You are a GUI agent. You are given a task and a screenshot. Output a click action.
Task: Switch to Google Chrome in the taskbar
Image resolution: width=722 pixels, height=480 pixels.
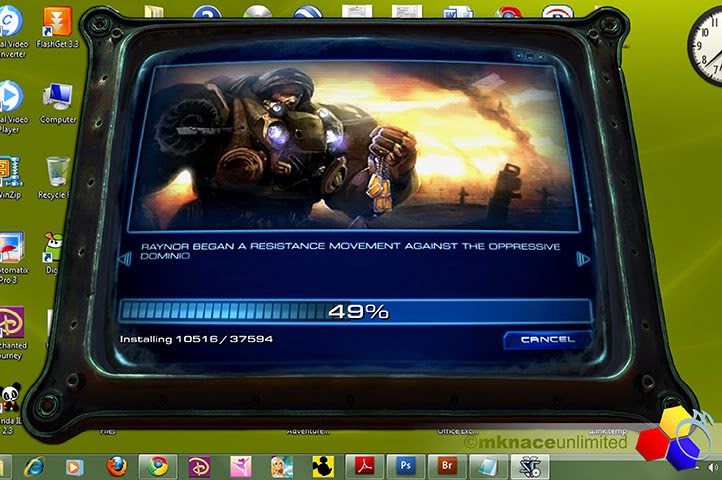157,467
